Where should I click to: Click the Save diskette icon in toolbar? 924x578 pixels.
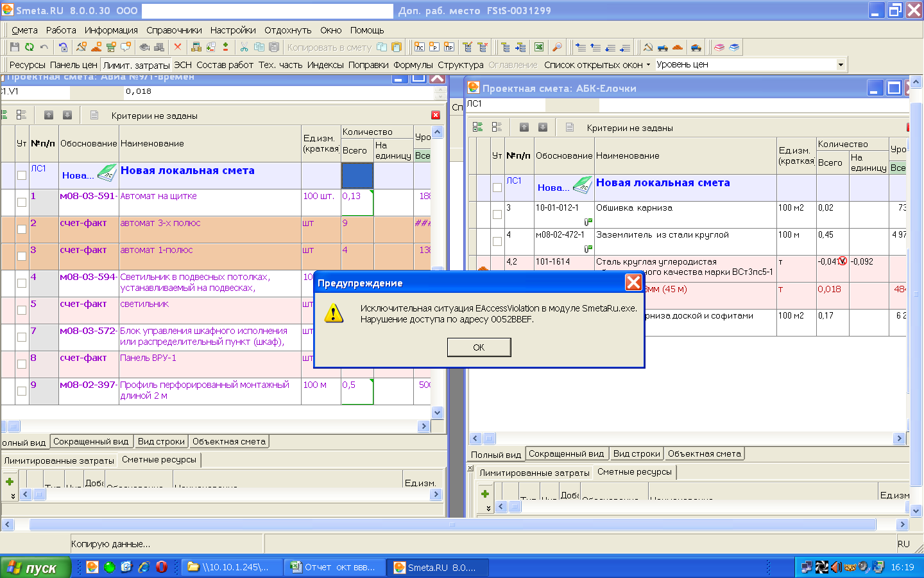click(x=14, y=47)
